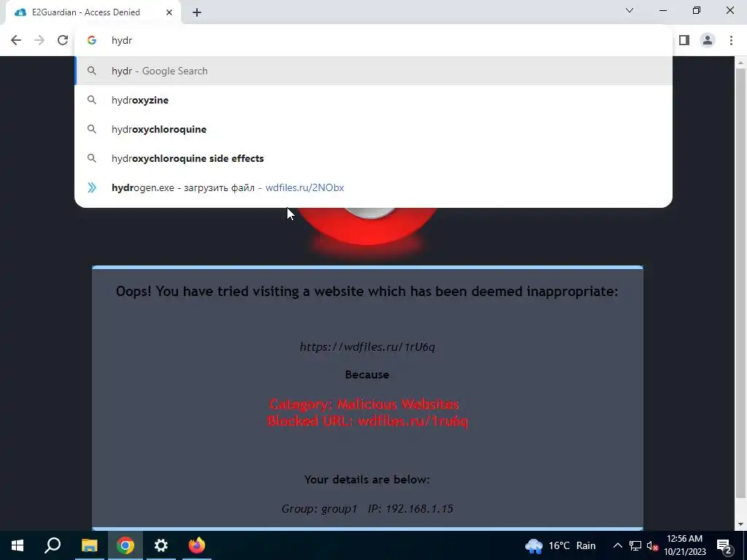Open a new tab with plus button
Viewport: 747px width, 560px height.
coord(197,12)
